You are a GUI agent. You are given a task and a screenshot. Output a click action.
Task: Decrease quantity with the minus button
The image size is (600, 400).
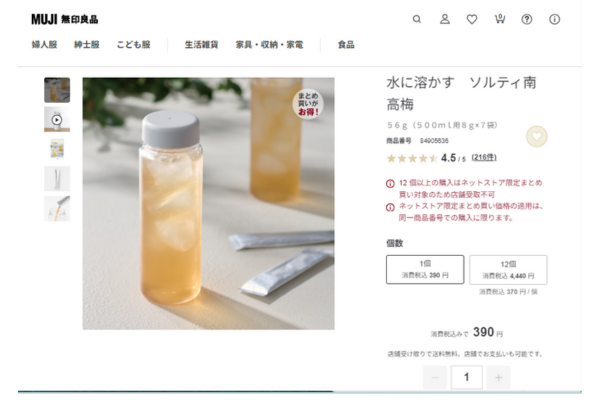[435, 377]
